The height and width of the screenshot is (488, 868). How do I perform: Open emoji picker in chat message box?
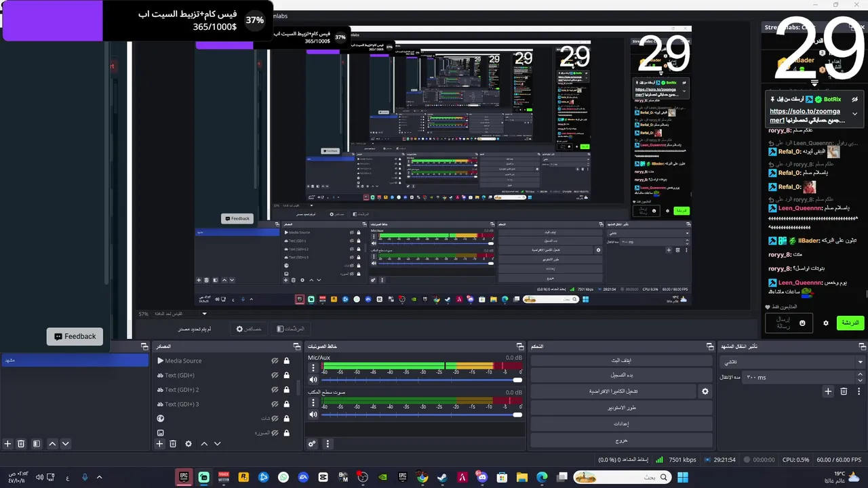(x=802, y=323)
